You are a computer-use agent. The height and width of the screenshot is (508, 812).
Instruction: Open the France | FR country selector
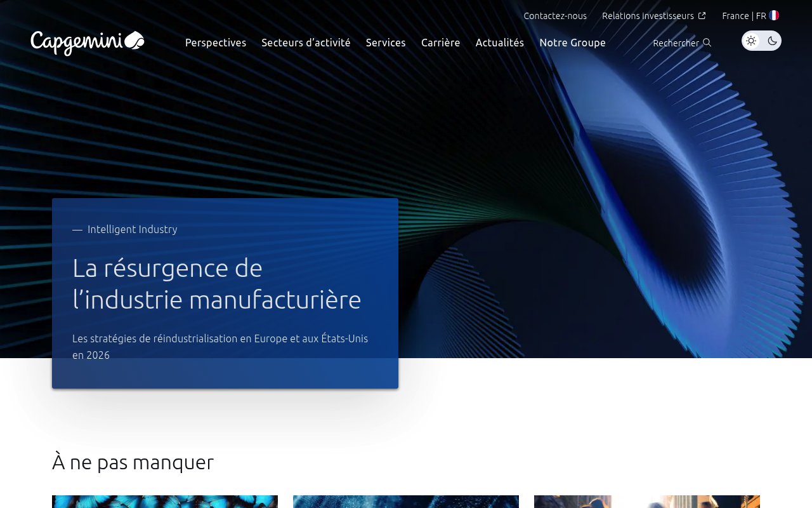coord(750,16)
